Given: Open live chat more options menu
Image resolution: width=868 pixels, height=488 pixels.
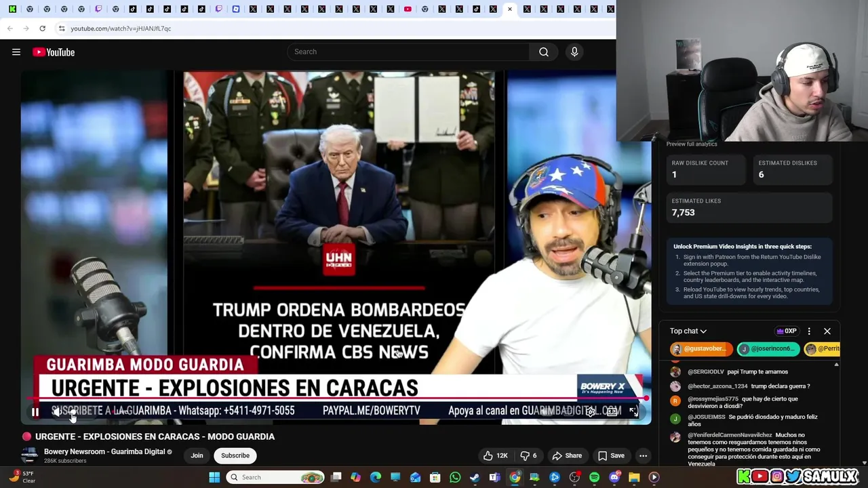Looking at the screenshot, I should (809, 331).
